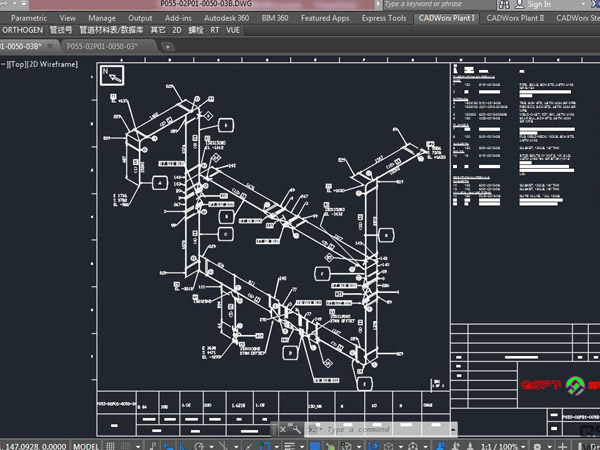Open the View ribbon tab
This screenshot has height=450, width=600.
pyautogui.click(x=67, y=18)
